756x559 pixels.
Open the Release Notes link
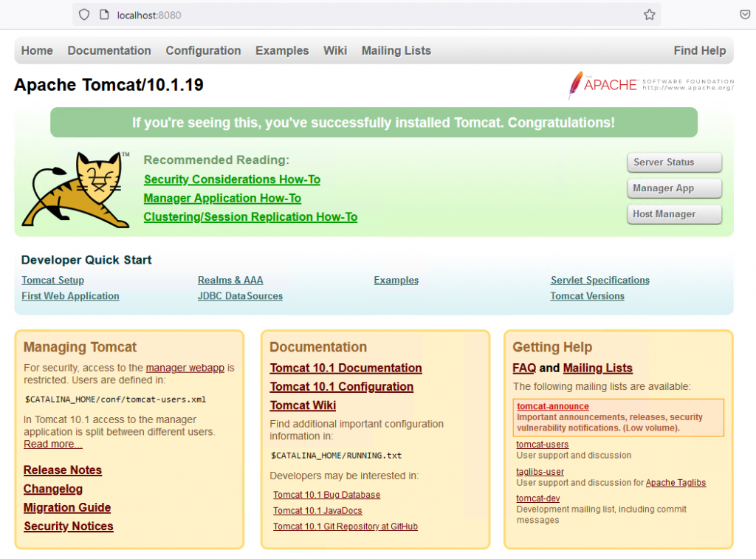(63, 470)
